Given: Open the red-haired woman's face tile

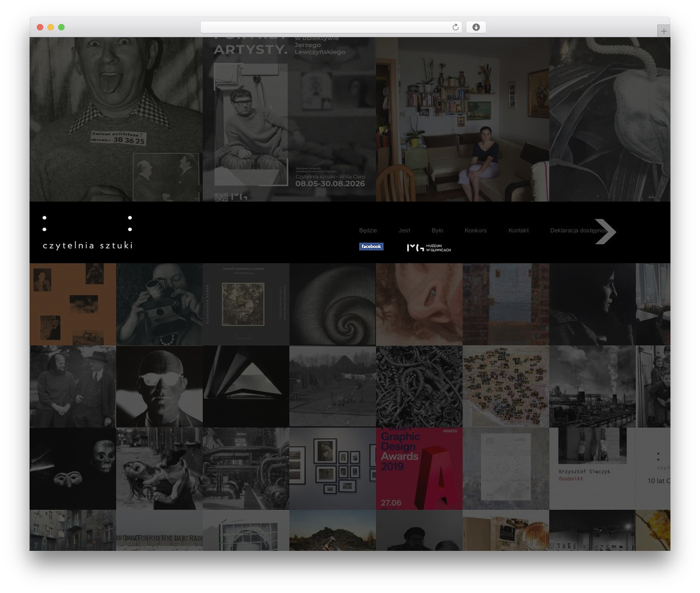Looking at the screenshot, I should click(x=419, y=304).
